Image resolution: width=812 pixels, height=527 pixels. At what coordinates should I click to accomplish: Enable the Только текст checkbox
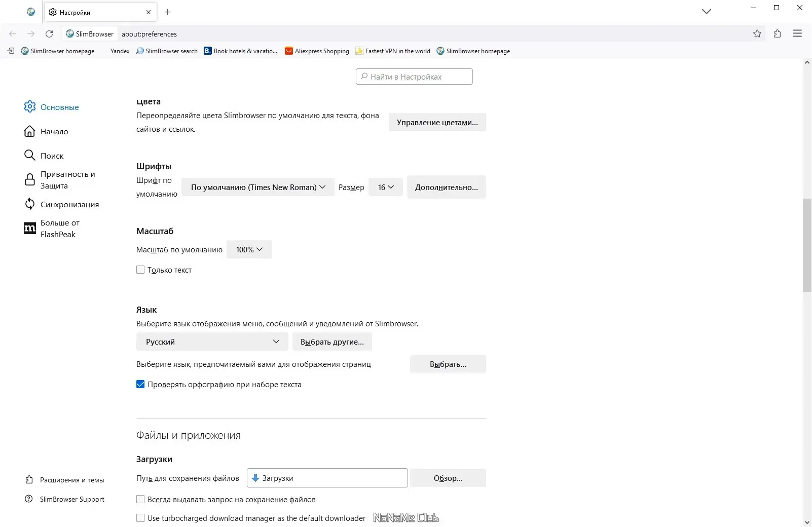(140, 270)
